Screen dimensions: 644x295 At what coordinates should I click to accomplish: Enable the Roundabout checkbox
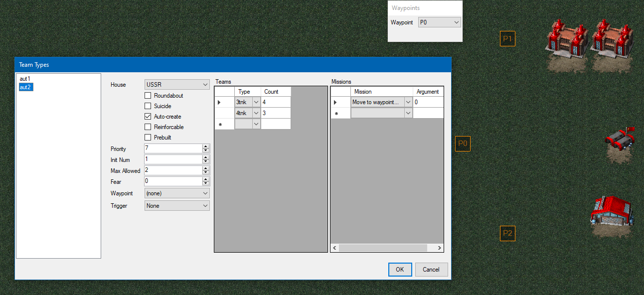(148, 96)
